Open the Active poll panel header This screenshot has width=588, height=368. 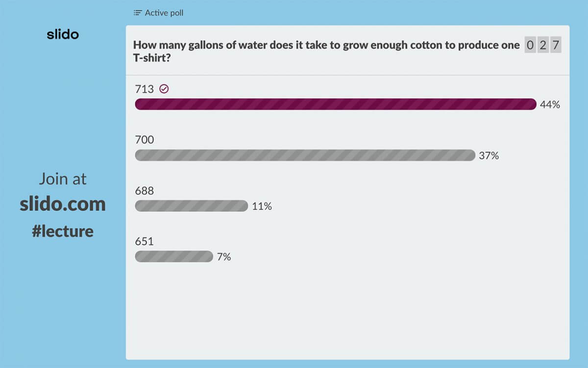pos(158,13)
